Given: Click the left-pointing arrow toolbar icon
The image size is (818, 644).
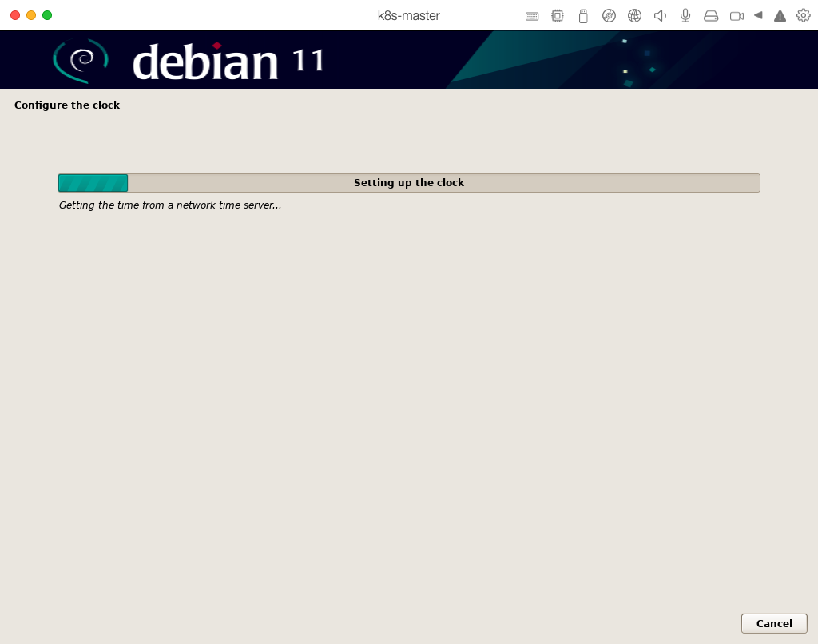Looking at the screenshot, I should (758, 15).
